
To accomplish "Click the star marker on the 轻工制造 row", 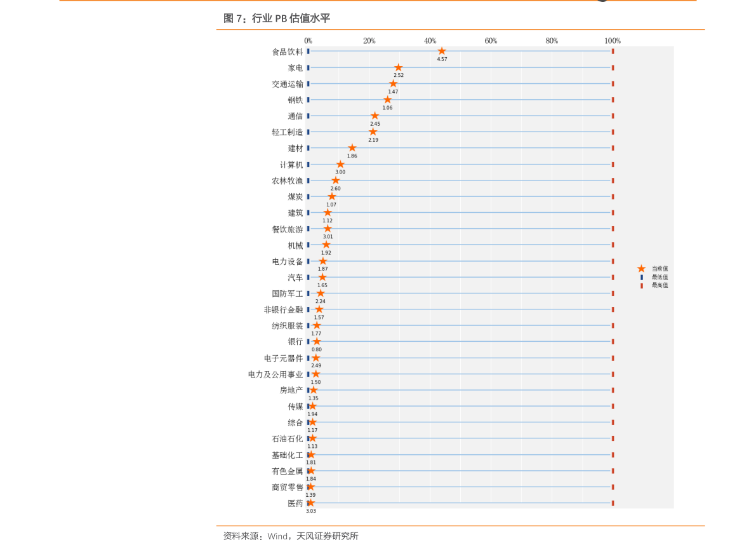I will (x=373, y=132).
